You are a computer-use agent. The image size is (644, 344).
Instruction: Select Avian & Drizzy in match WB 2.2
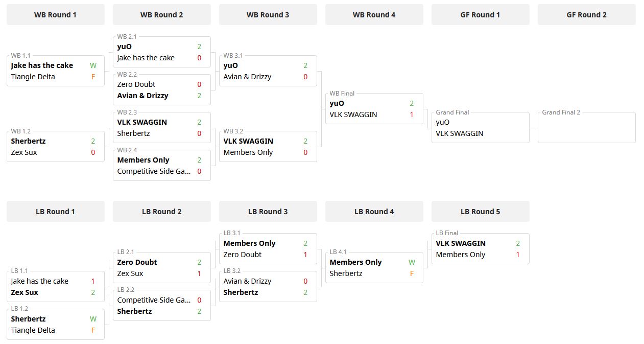pyautogui.click(x=142, y=96)
